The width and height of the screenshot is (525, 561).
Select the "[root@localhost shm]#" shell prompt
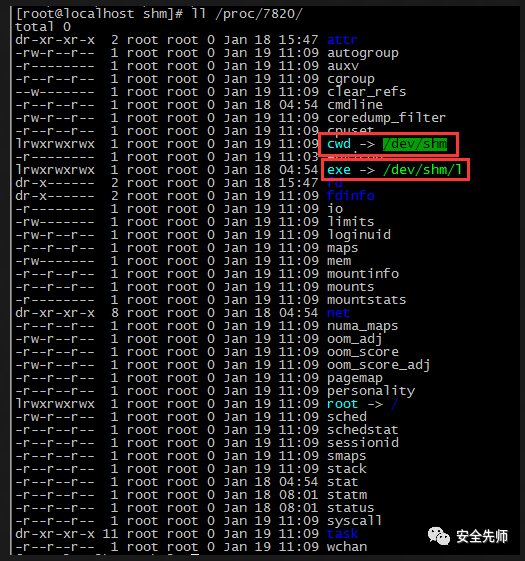click(x=99, y=14)
